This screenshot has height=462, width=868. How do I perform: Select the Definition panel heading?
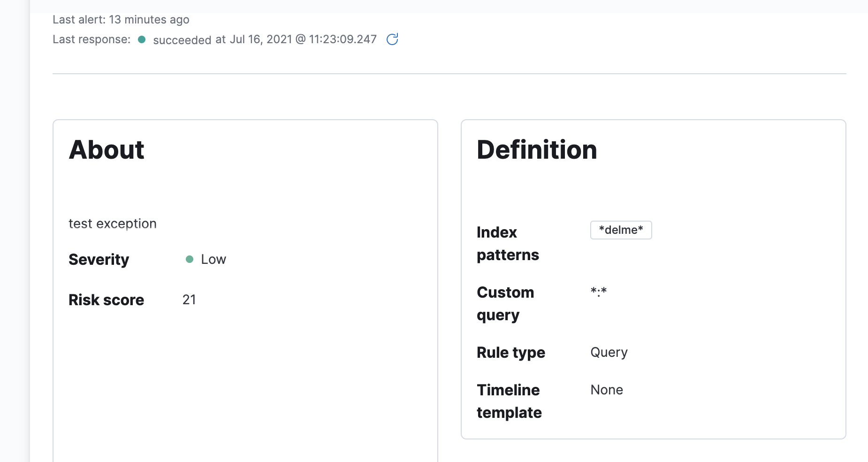[537, 150]
